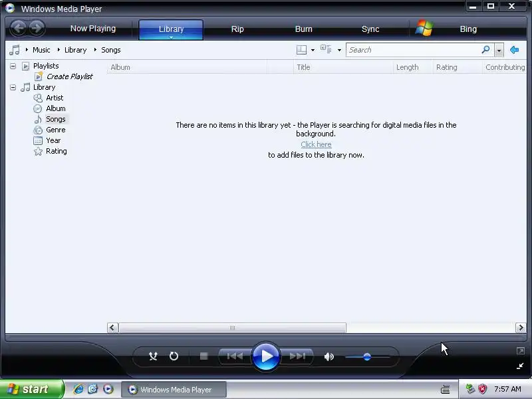Image resolution: width=532 pixels, height=399 pixels.
Task: Open dropdown arrow before Music breadcrumb
Action: [27, 50]
